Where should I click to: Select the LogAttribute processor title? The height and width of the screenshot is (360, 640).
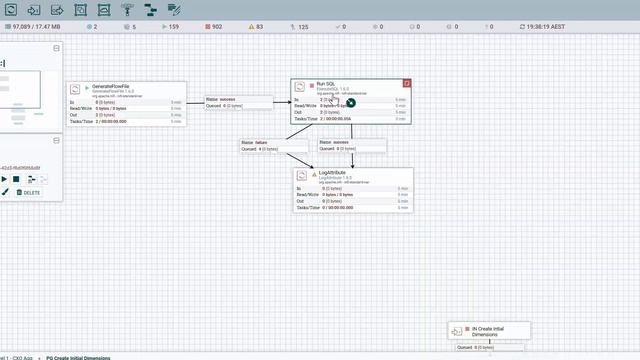point(332,173)
